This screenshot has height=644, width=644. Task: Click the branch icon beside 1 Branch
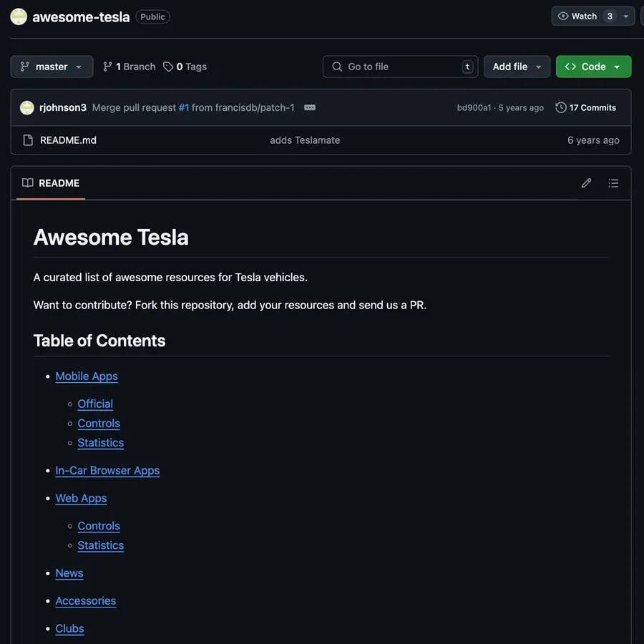[x=107, y=67]
